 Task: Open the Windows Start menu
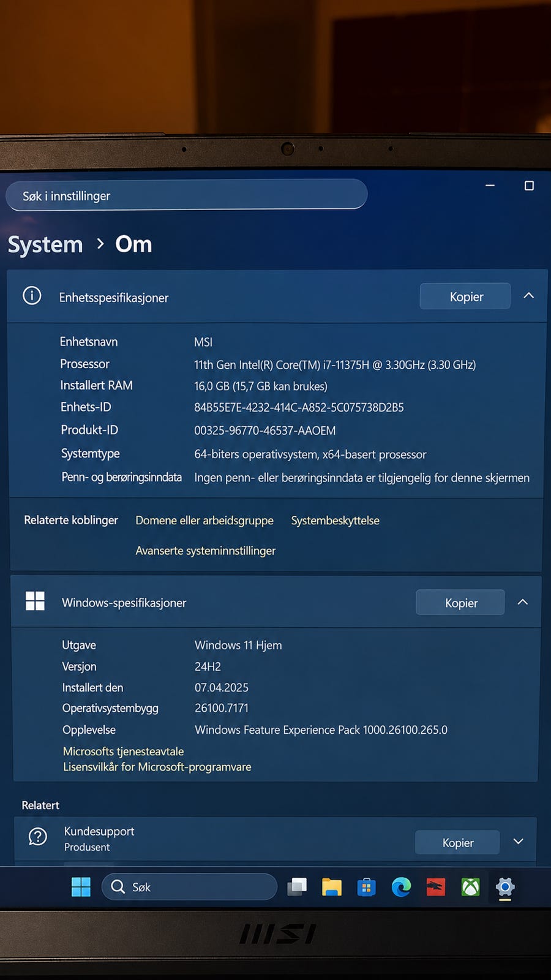click(x=81, y=887)
